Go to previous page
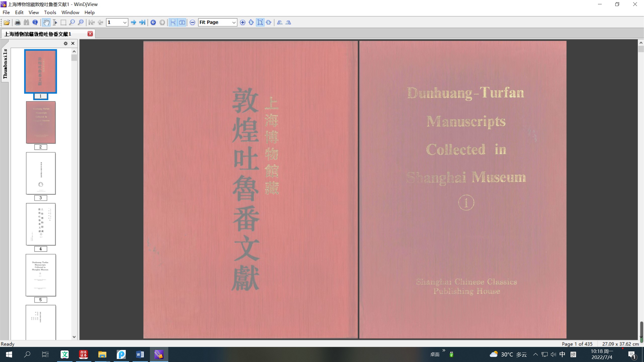This screenshot has width=644, height=362. [100, 22]
